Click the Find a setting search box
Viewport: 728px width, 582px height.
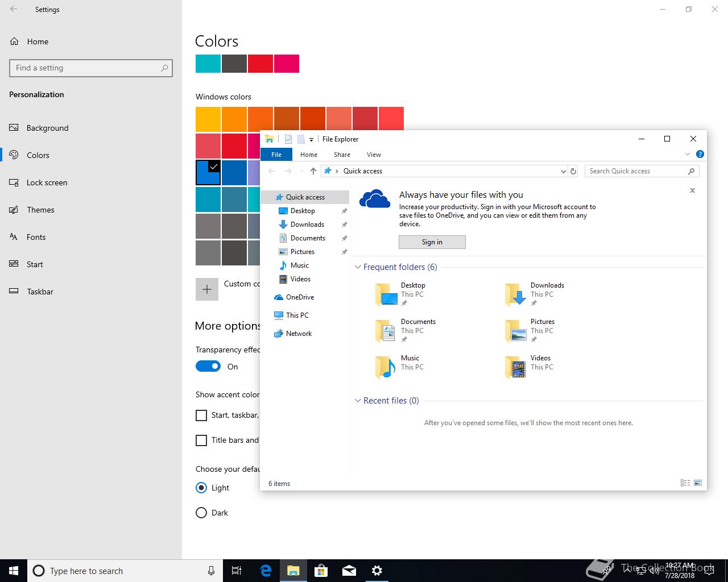point(91,68)
